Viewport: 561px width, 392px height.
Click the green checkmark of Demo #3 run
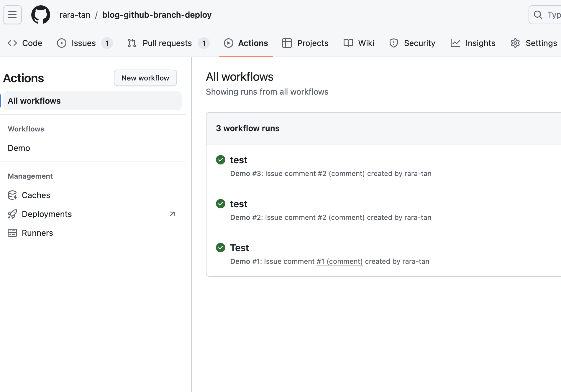coord(220,160)
